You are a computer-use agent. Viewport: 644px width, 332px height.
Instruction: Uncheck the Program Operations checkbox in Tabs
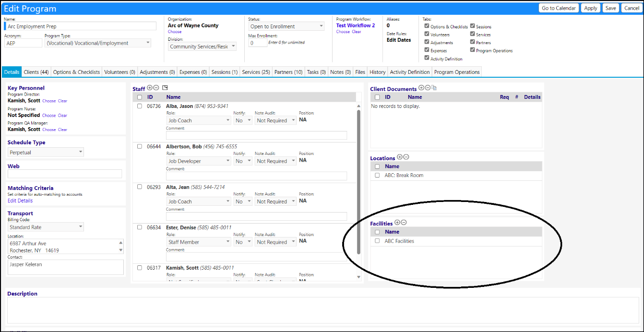473,50
